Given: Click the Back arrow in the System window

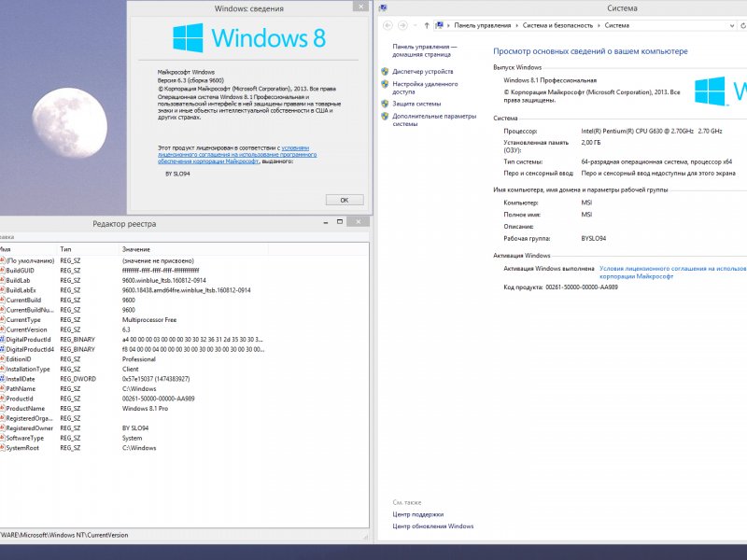Looking at the screenshot, I should point(388,25).
